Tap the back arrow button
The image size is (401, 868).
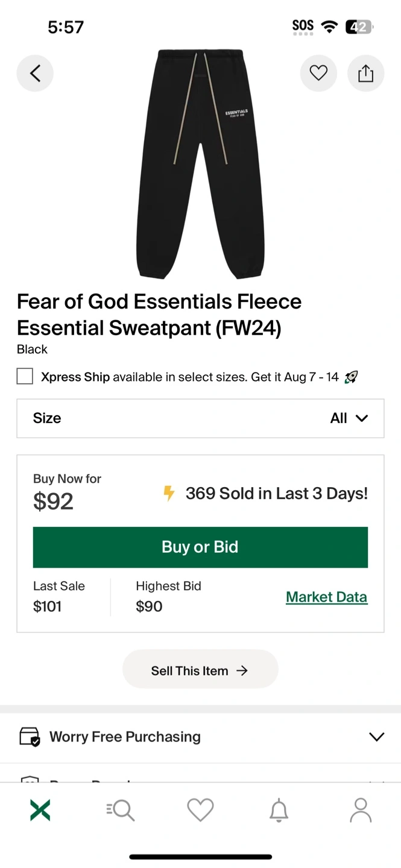coord(35,74)
